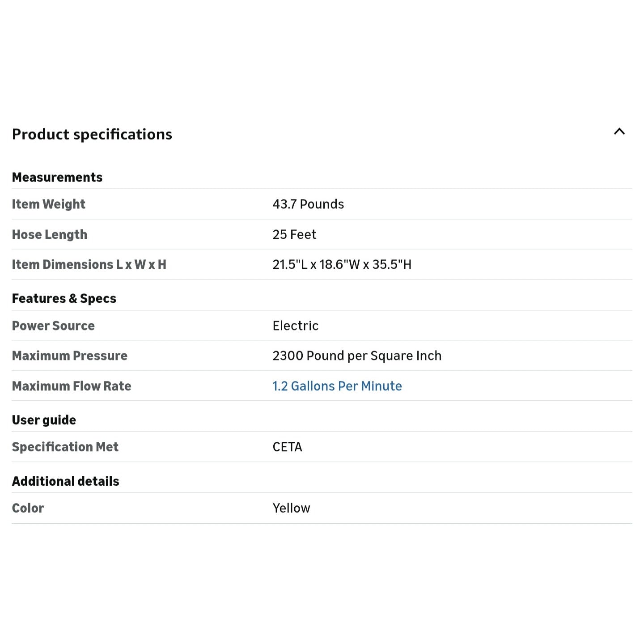Click the 43.7 Pounds value
The width and height of the screenshot is (644, 644).
[x=308, y=204]
